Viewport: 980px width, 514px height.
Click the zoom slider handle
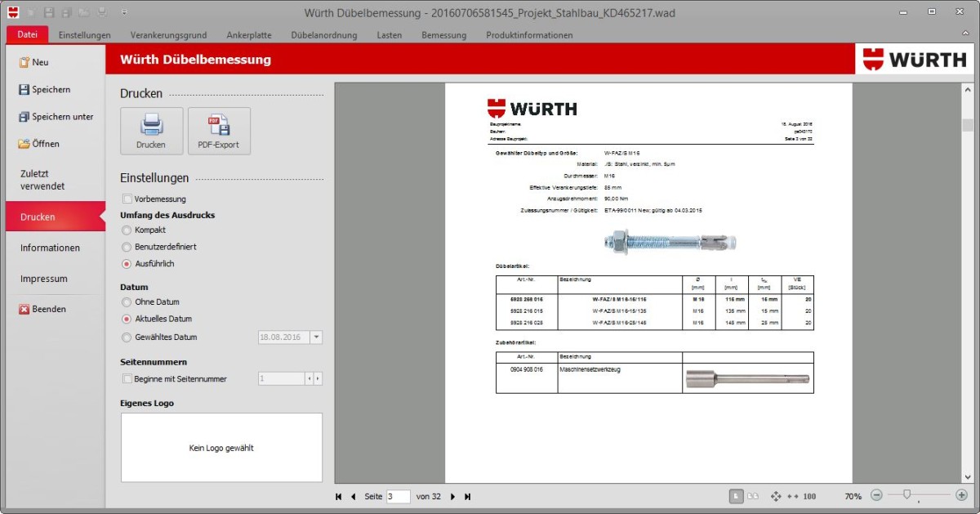pos(906,494)
